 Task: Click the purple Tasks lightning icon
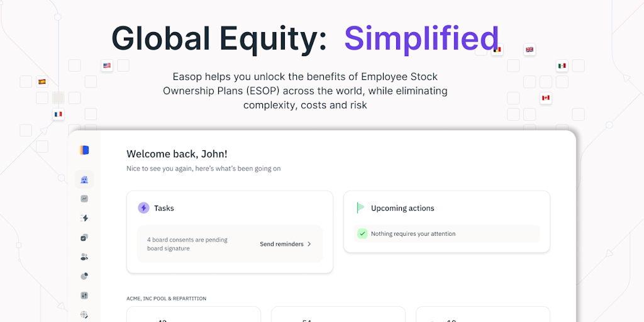pos(143,208)
